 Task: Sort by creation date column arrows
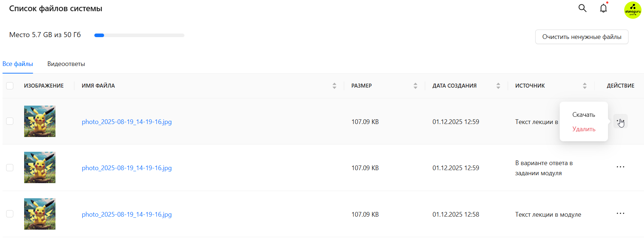pos(498,86)
